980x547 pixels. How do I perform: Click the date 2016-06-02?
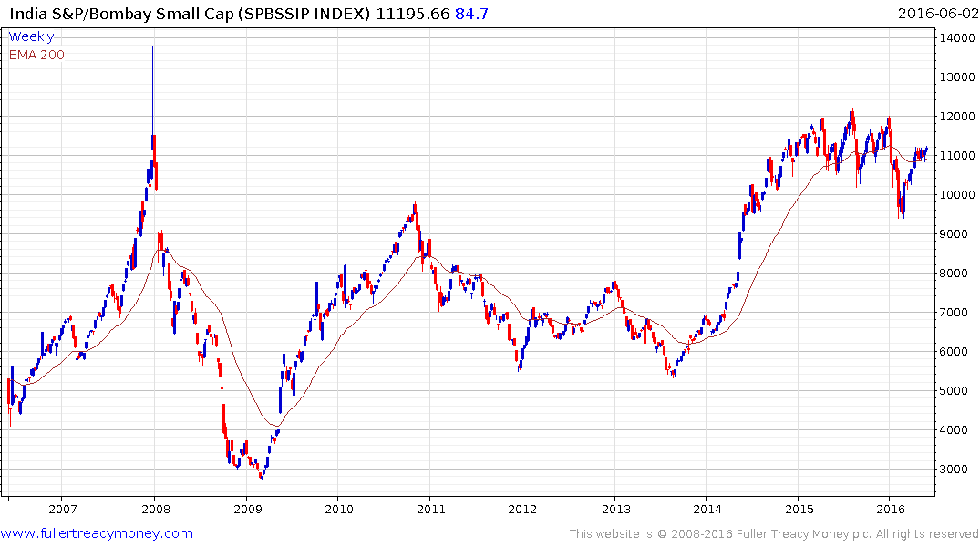point(937,13)
